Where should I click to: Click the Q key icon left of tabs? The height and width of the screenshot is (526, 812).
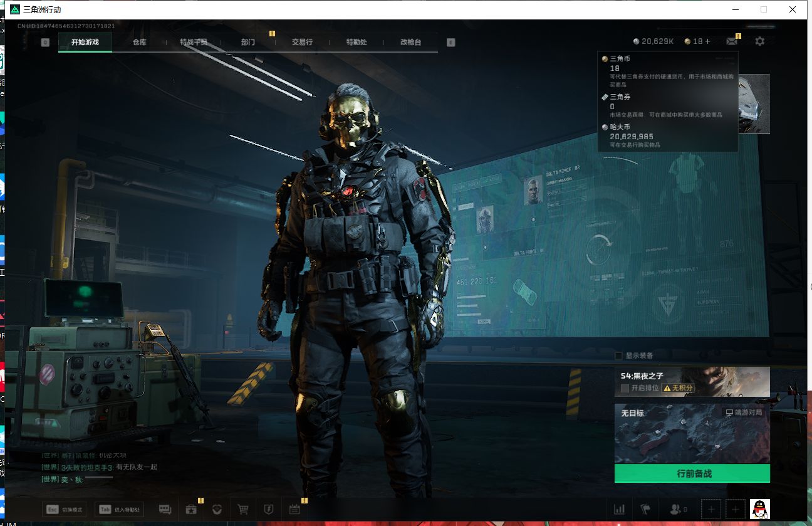pyautogui.click(x=45, y=43)
